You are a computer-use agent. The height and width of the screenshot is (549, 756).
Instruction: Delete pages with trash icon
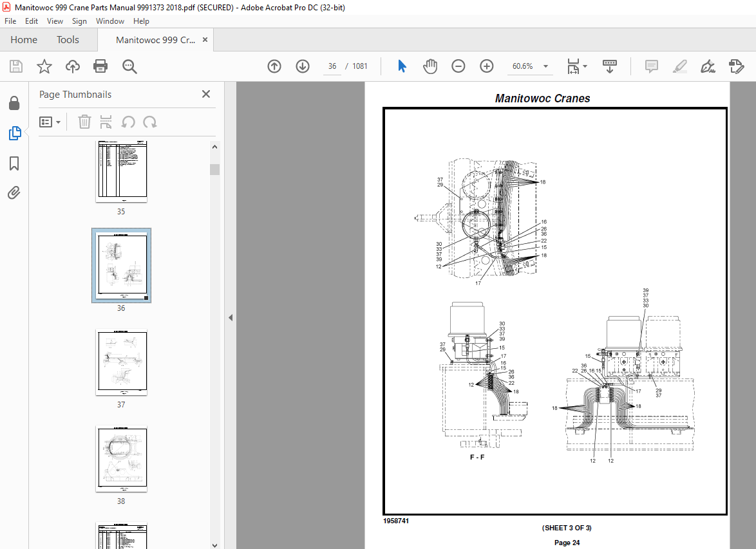click(x=84, y=122)
